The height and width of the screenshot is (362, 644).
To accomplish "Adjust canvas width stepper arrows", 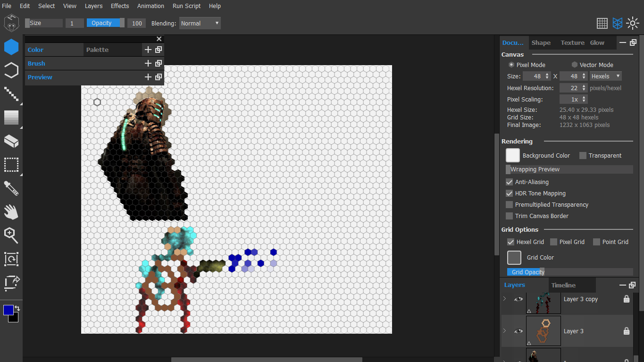I will tap(547, 76).
